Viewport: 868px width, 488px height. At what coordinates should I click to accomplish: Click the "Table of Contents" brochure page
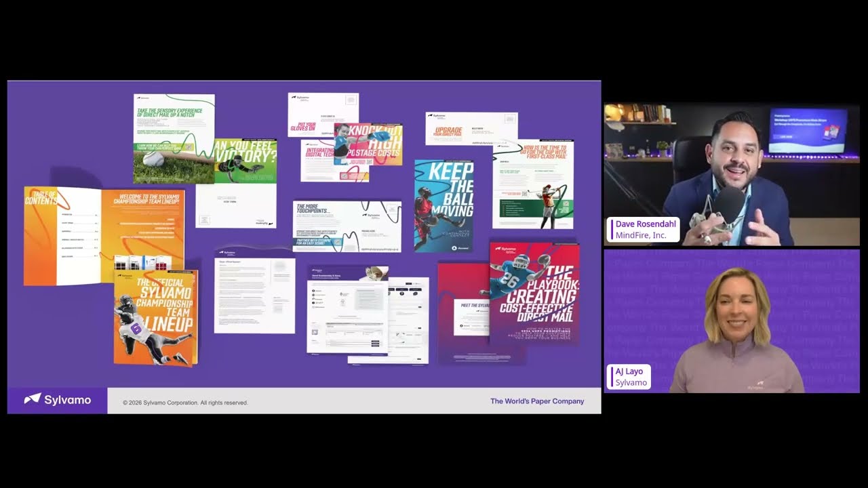62,236
